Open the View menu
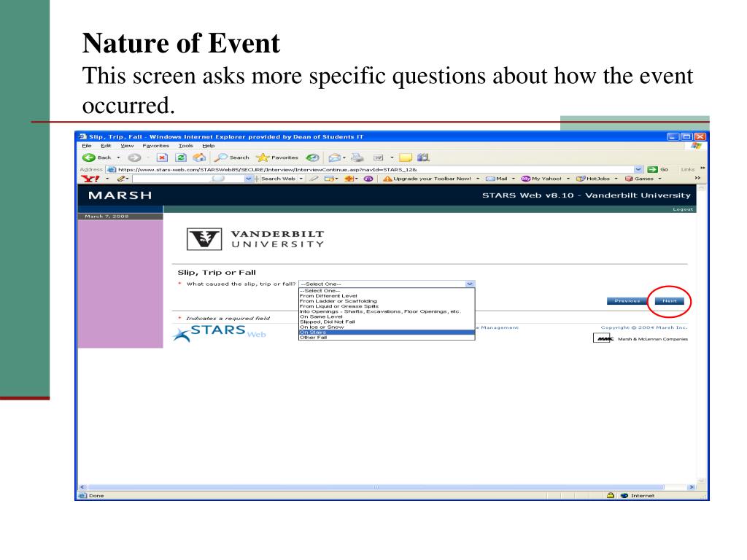747x560 pixels. 127,146
